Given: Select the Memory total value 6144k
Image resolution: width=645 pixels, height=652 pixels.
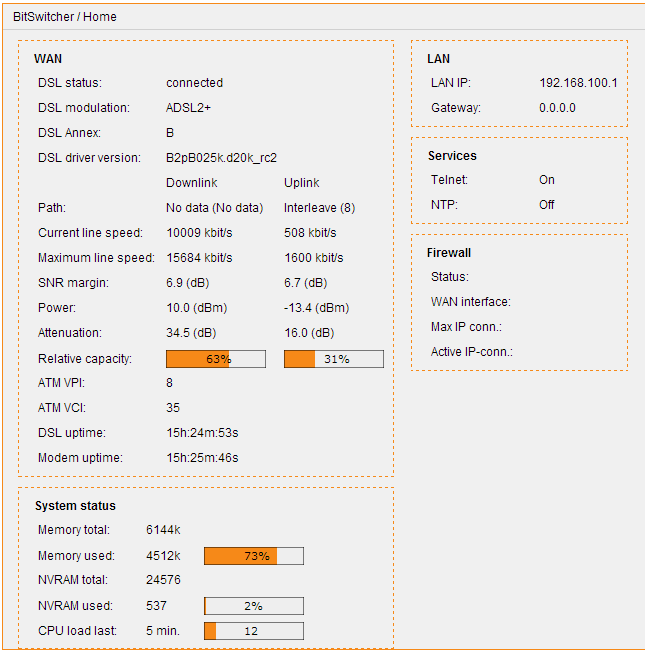Looking at the screenshot, I should pos(163,530).
